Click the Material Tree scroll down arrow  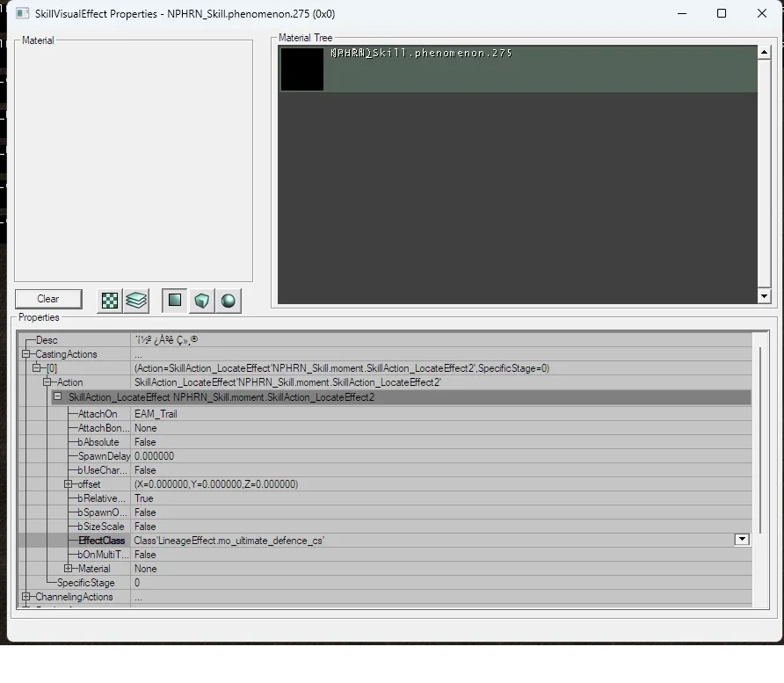[764, 296]
